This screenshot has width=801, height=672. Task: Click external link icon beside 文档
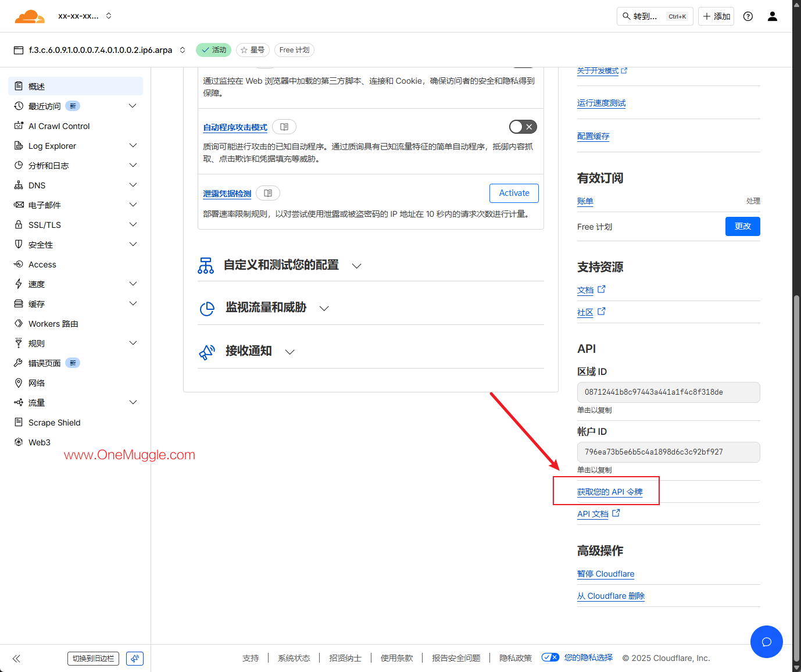[x=602, y=289]
